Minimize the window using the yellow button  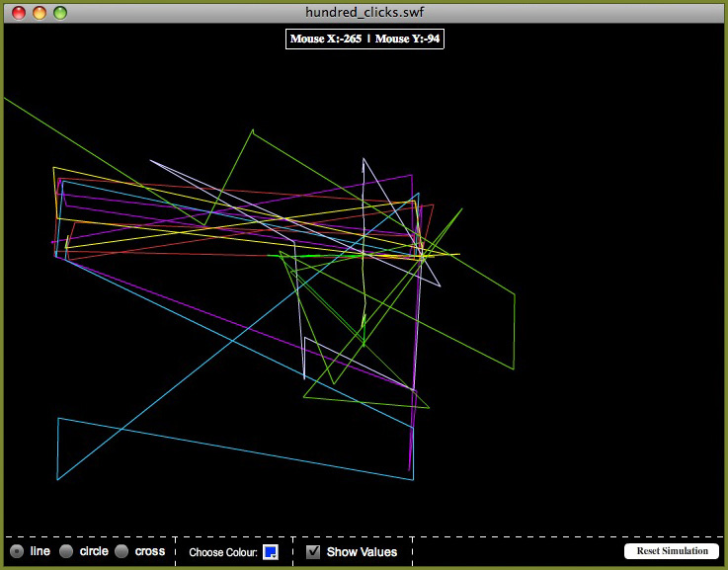(40, 13)
